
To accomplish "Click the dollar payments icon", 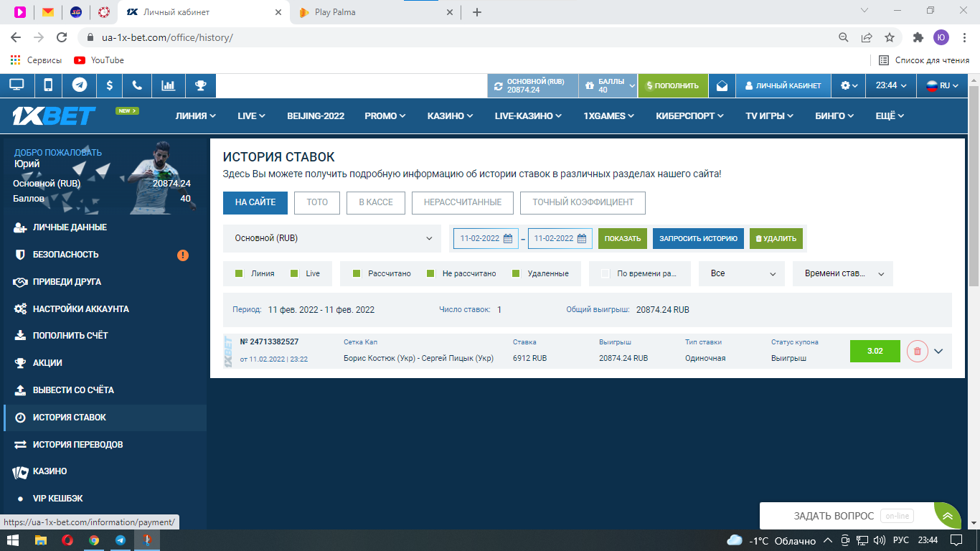I will (109, 85).
